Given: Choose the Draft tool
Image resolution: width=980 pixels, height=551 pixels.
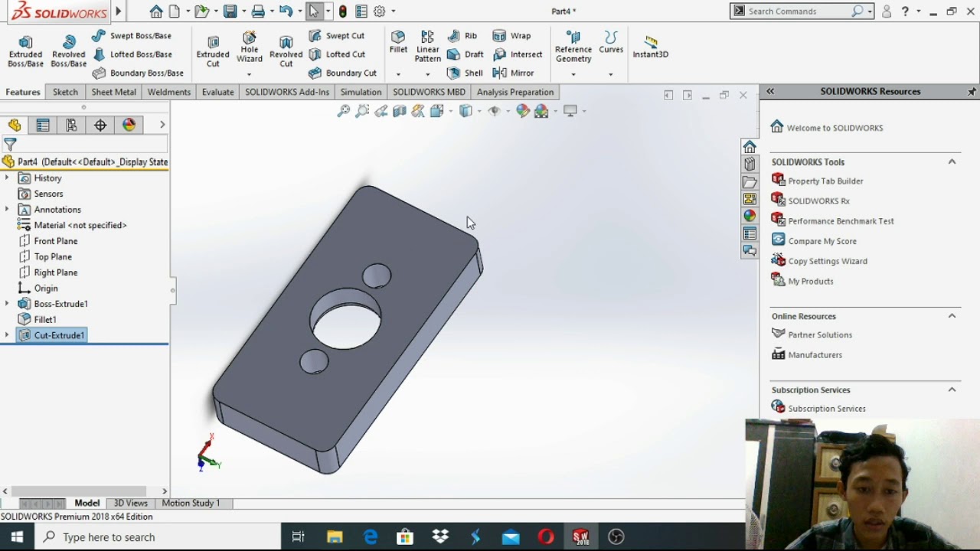Looking at the screenshot, I should (x=465, y=54).
